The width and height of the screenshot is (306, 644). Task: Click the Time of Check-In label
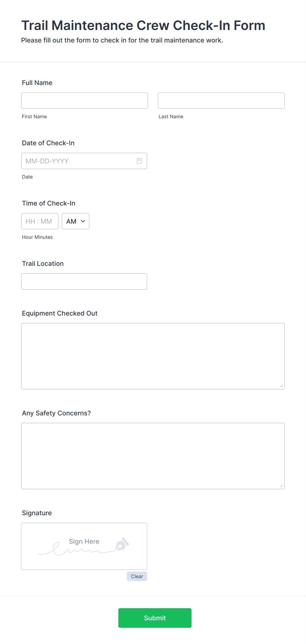pos(49,203)
